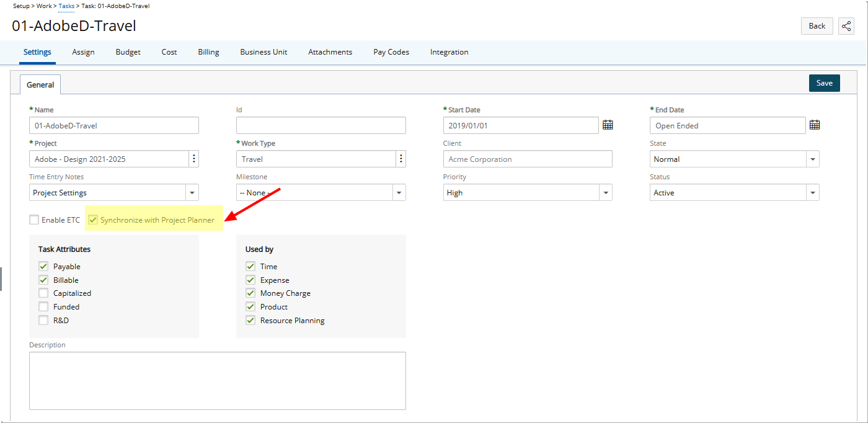868x423 pixels.
Task: Toggle the Billable task attribute
Action: coord(43,280)
